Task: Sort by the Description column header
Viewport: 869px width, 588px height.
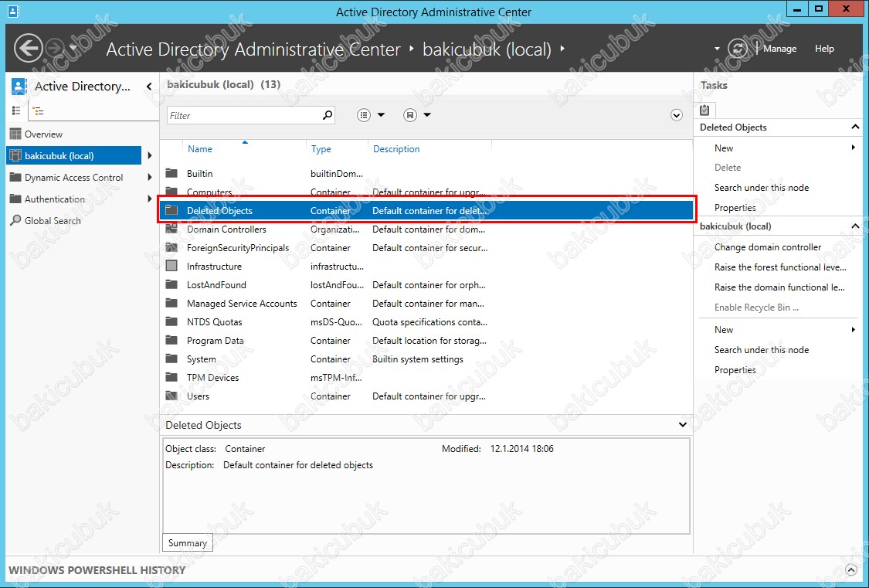Action: [396, 149]
